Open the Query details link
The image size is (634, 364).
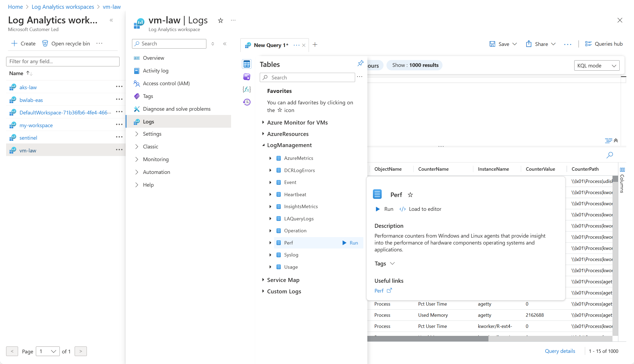coord(560,351)
